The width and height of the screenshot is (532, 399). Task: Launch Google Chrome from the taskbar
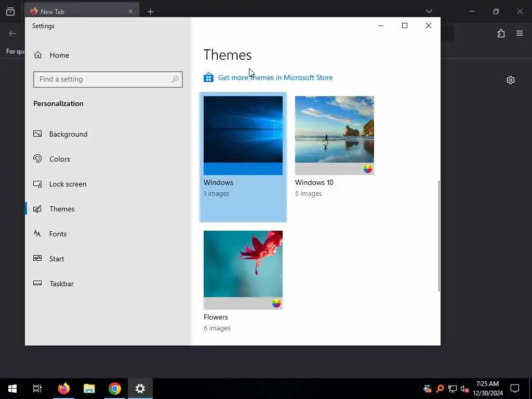115,389
